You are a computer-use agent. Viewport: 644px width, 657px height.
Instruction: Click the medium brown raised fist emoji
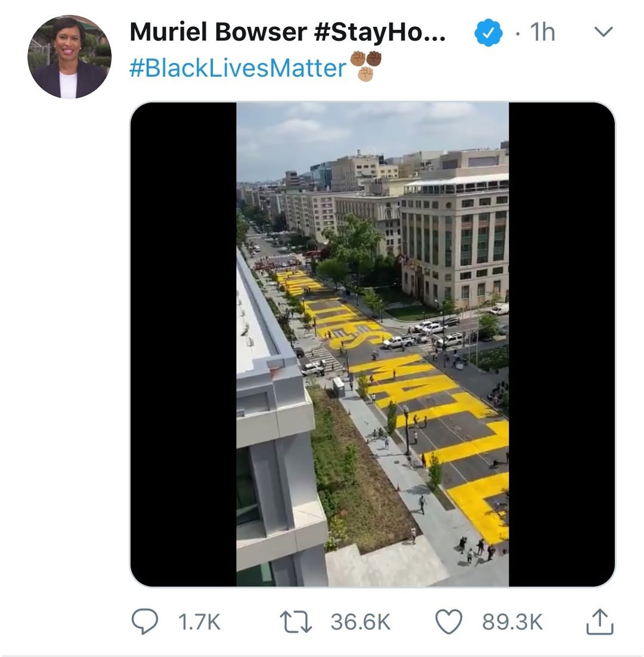pyautogui.click(x=358, y=58)
